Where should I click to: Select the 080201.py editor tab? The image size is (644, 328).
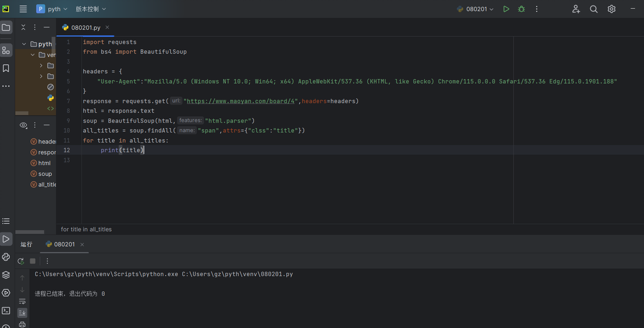(86, 28)
